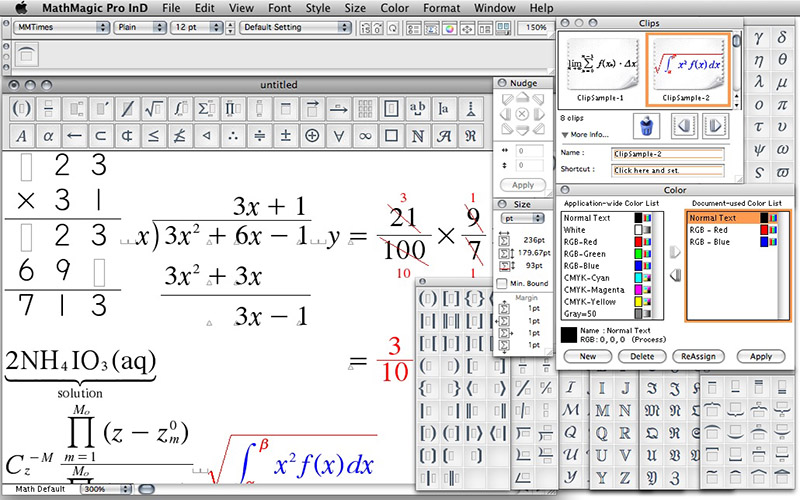Open the box template palette
This screenshot has height=500, width=800.
point(391,108)
